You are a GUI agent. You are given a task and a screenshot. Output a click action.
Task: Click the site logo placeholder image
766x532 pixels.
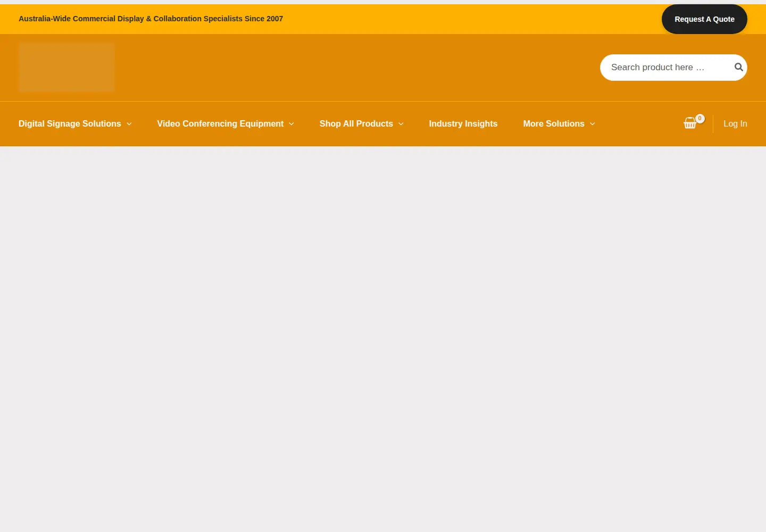pyautogui.click(x=66, y=68)
